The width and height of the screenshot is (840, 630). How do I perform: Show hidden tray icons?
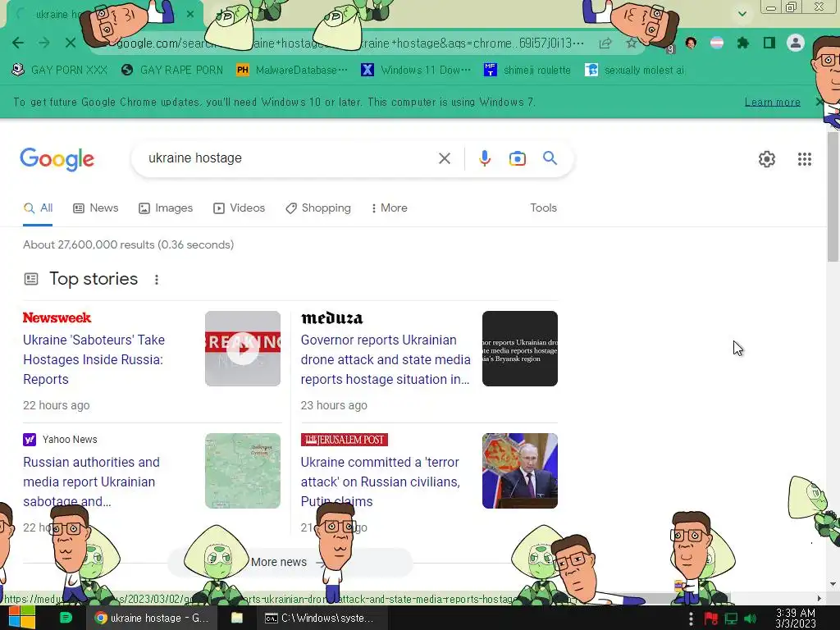(691, 619)
